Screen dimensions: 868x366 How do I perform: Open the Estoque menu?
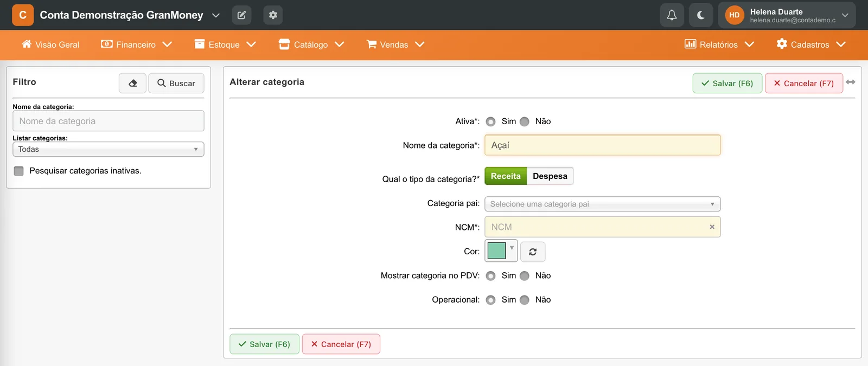click(225, 44)
